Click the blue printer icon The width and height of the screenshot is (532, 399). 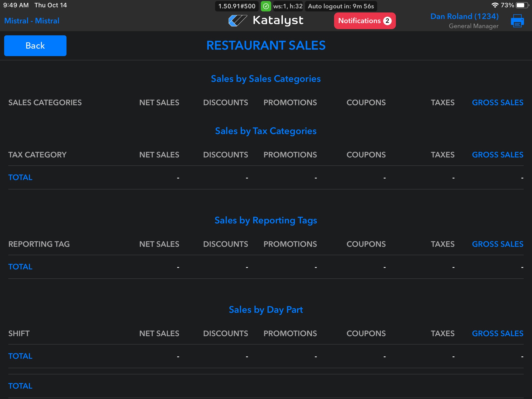click(x=517, y=21)
